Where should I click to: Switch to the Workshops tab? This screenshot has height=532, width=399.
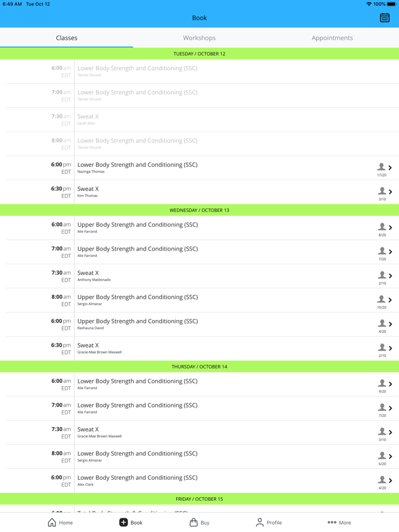coord(199,38)
